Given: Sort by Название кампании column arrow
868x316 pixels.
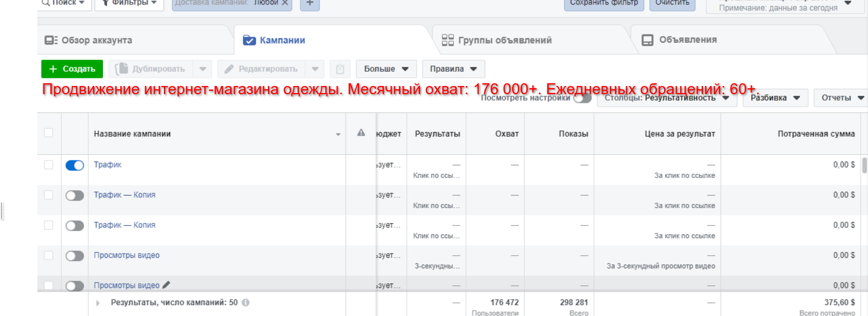Looking at the screenshot, I should (338, 134).
